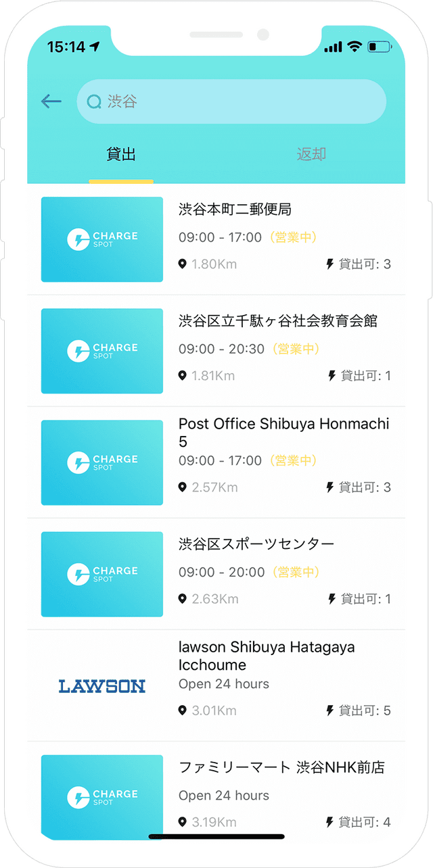Open 渋谷区立千駄ヶ谷社会教育会館 listing title
The height and width of the screenshot is (868, 433).
(277, 321)
